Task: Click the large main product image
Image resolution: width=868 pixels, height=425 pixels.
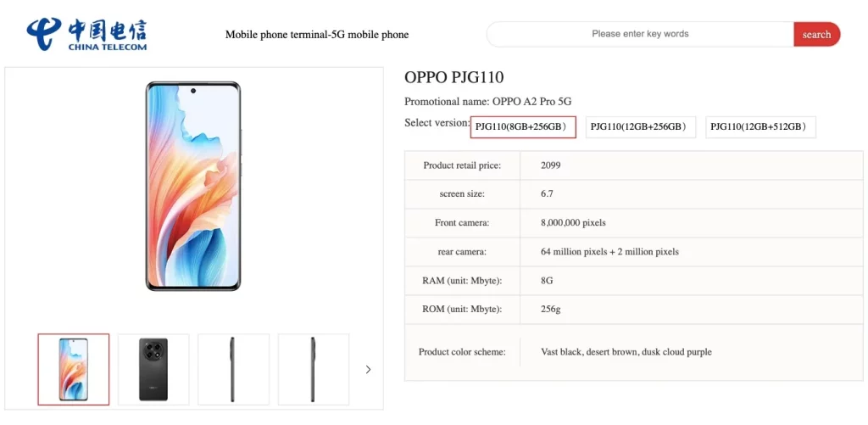Action: click(x=193, y=187)
